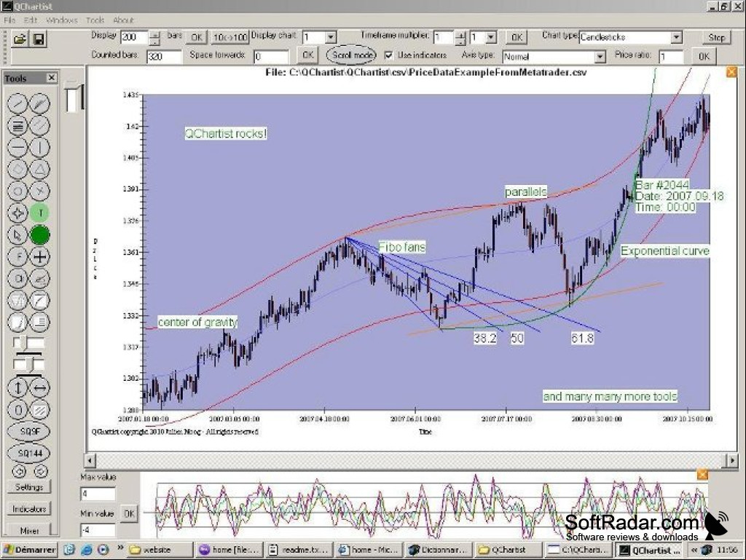Select the X cross mark tool
The image size is (746, 560).
[x=40, y=191]
